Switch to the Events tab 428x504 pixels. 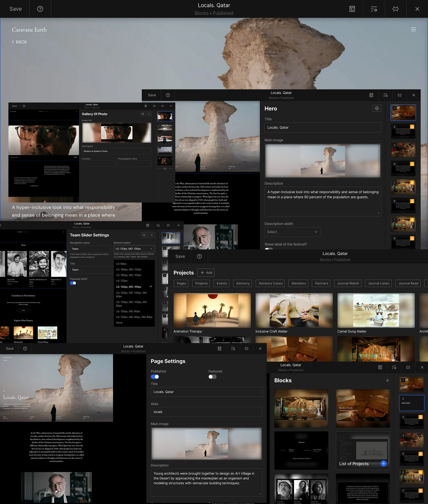pos(222,283)
